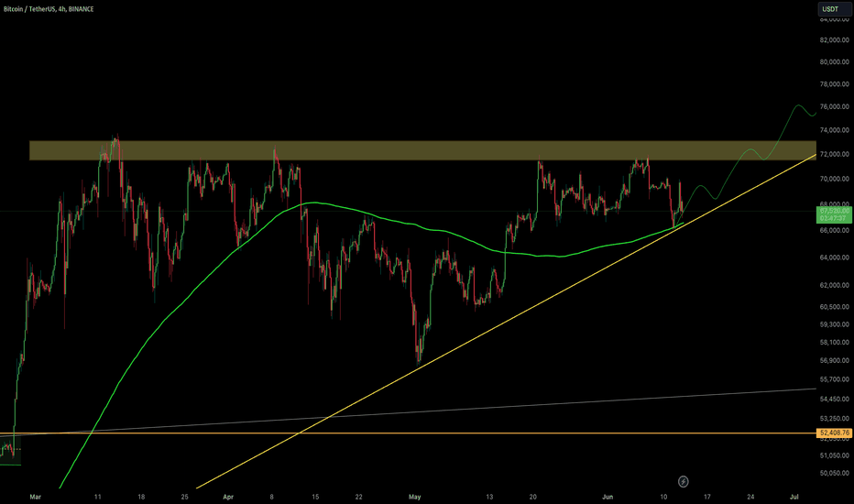Click the 54,450.00 price axis label
The height and width of the screenshot is (504, 854).
835,400
